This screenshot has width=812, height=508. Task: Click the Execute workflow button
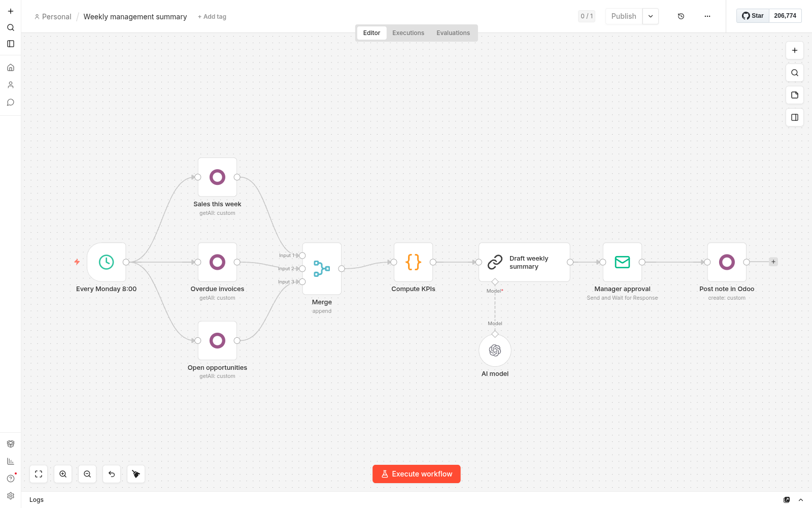point(417,474)
